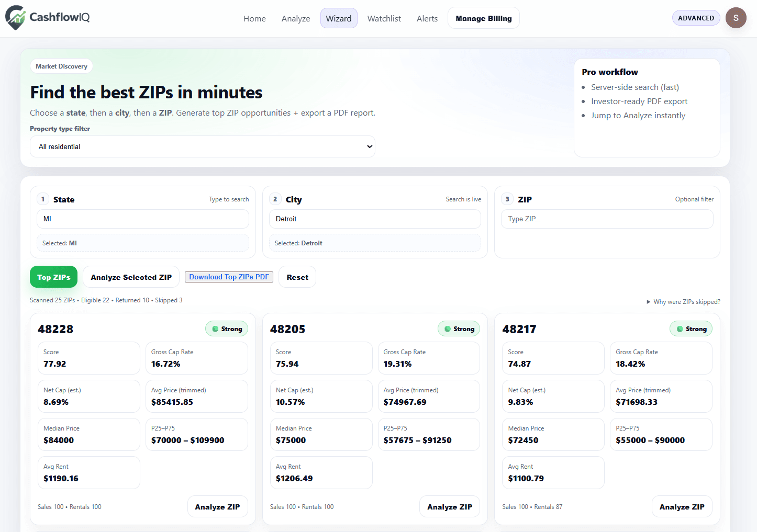The width and height of the screenshot is (757, 532).
Task: Click the step 3 circle beside ZIP
Action: pyautogui.click(x=507, y=199)
